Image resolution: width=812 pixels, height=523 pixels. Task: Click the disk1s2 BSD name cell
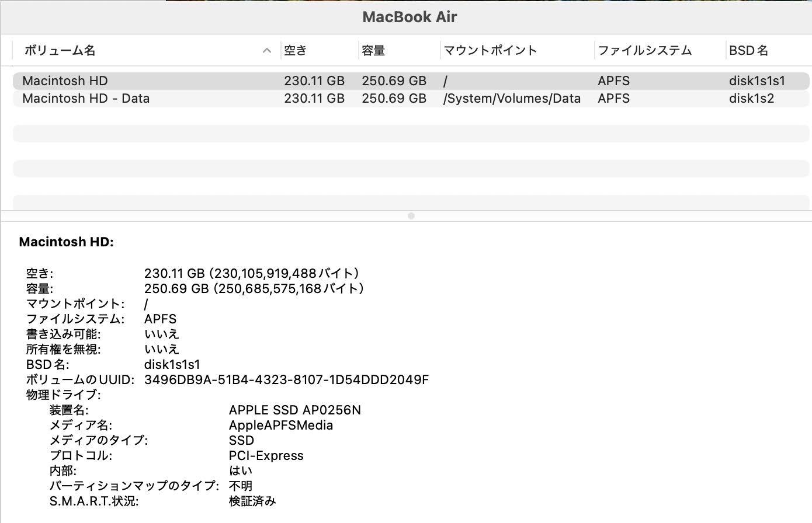(x=751, y=99)
